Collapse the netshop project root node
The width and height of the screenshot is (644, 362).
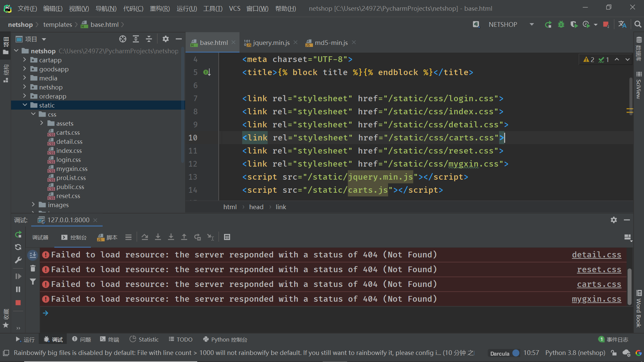pyautogui.click(x=16, y=51)
